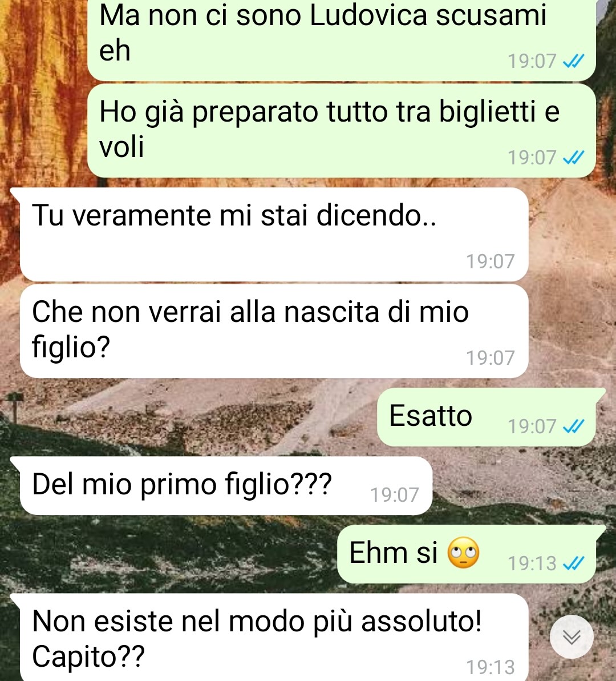Tap the 19:07 timestamp on 'Del mio primo figlio???'

(x=394, y=495)
